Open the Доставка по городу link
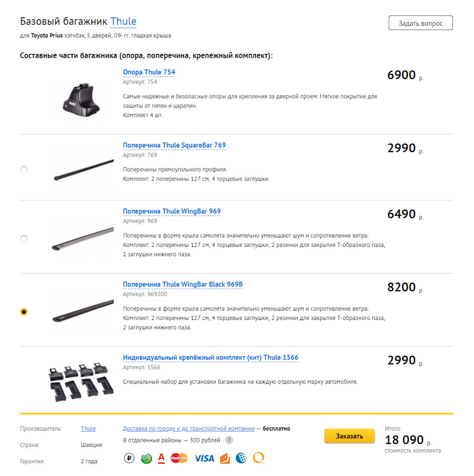Viewport: 474px width, 476px height. (189, 428)
